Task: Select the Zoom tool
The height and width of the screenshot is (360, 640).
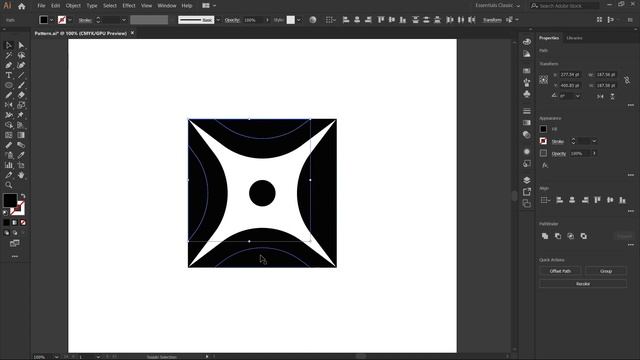Action: coord(9,185)
